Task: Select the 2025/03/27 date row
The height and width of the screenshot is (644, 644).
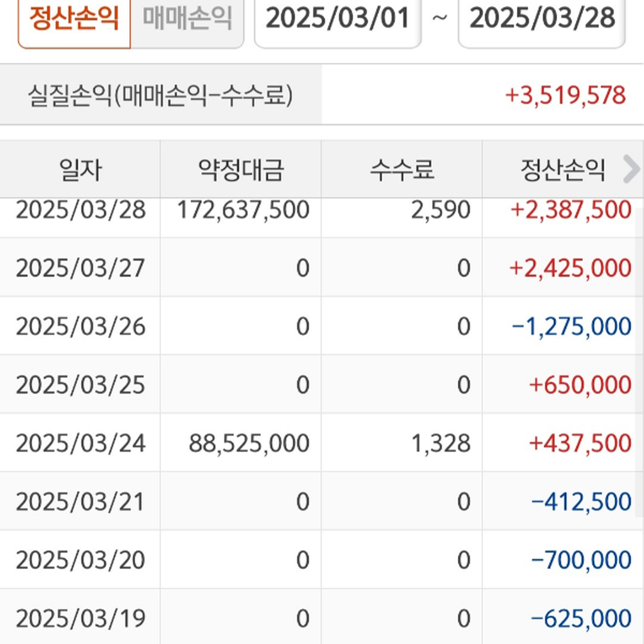Action: click(x=80, y=269)
